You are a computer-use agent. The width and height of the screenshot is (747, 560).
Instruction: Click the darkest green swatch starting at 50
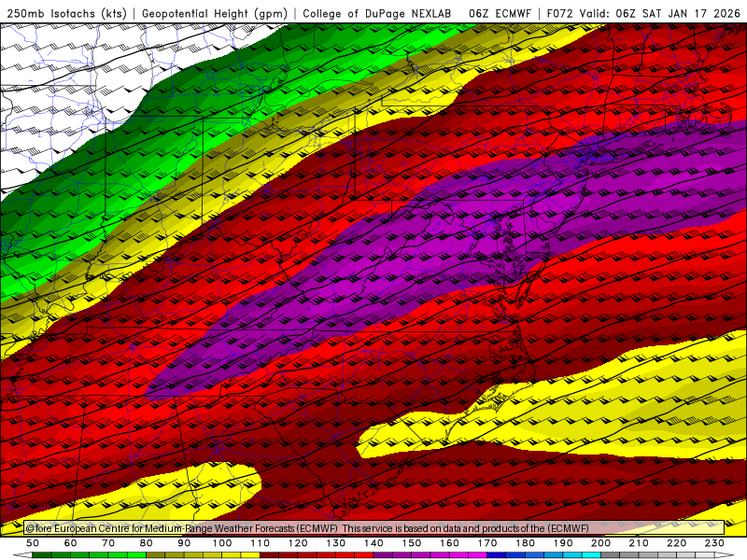(41, 555)
